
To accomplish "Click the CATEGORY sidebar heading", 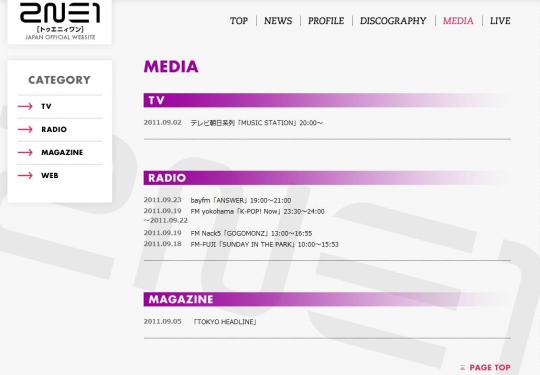I will [59, 80].
